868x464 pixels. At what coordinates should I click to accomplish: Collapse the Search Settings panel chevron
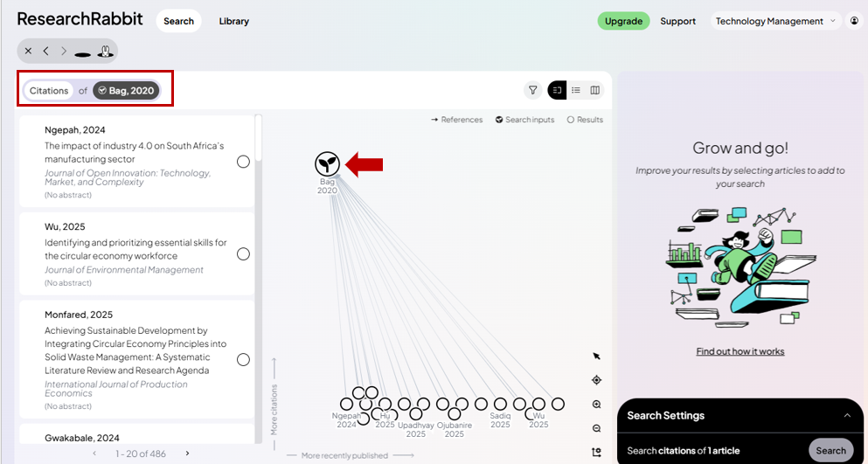pyautogui.click(x=846, y=416)
